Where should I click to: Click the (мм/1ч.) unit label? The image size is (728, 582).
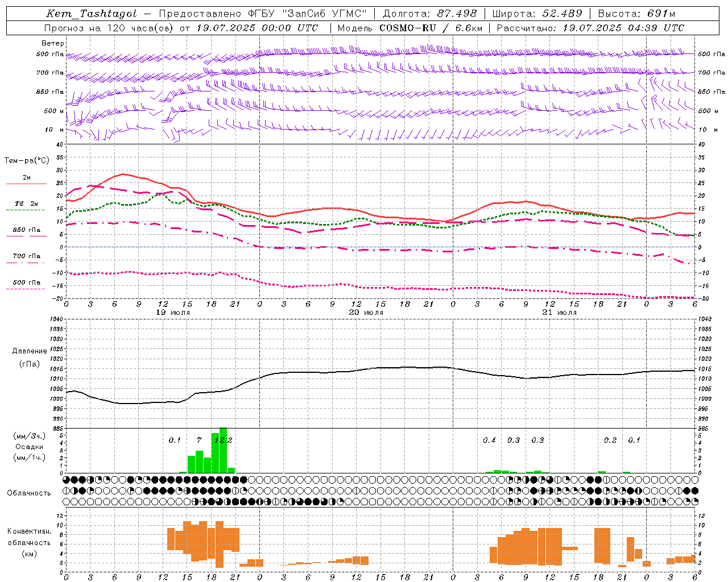tap(29, 458)
